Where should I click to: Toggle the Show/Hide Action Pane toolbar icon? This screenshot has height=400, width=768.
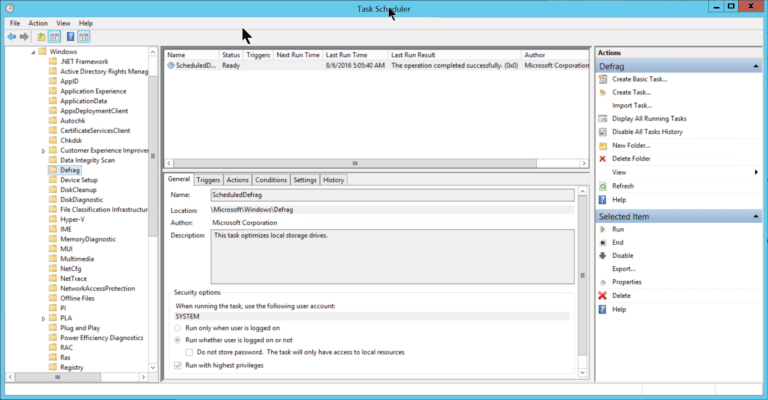(84, 37)
